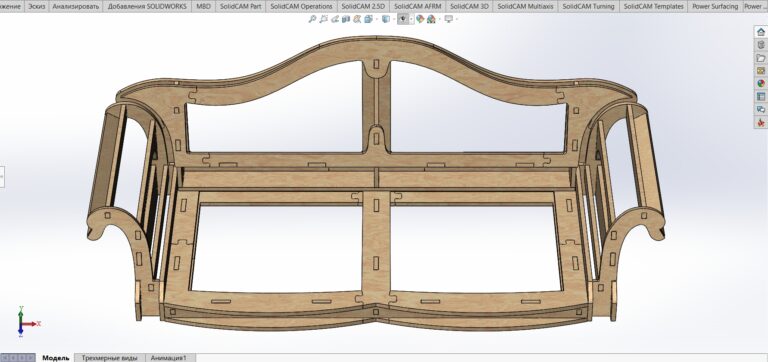Open the Design Library pane icon
Screen dimensions: 768x362
pyautogui.click(x=761, y=45)
